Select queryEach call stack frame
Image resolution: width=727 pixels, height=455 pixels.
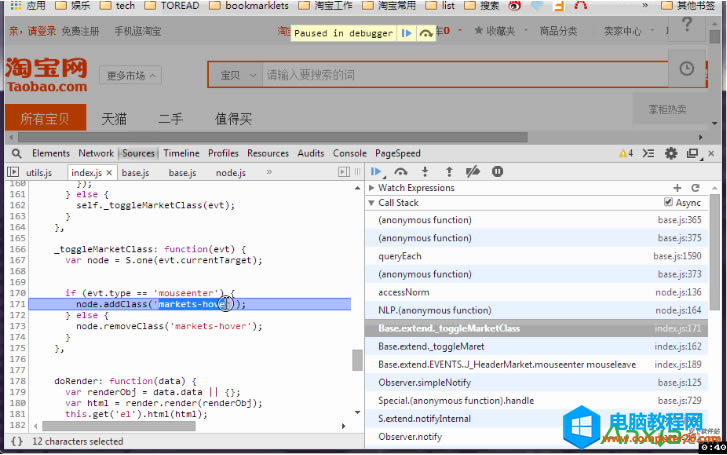[400, 256]
